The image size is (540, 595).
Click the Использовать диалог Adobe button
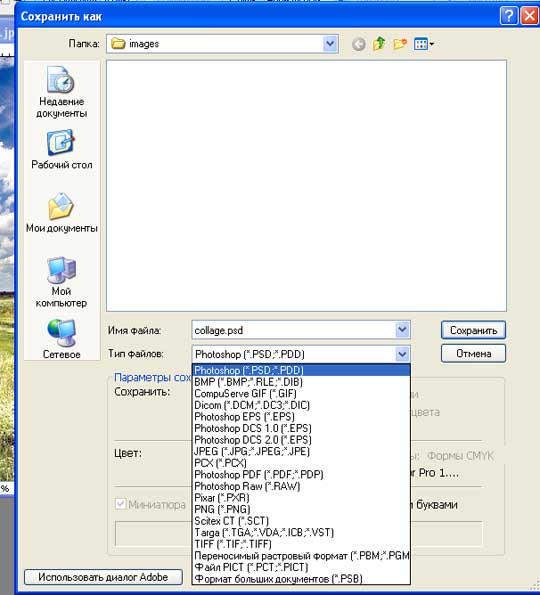click(103, 577)
